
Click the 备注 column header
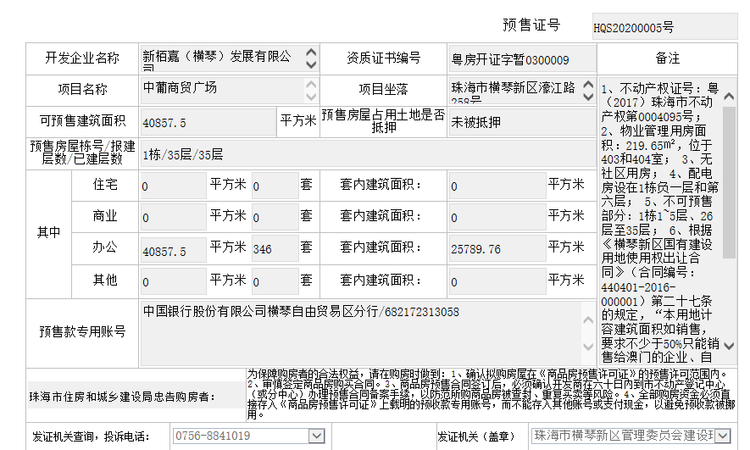(x=667, y=58)
